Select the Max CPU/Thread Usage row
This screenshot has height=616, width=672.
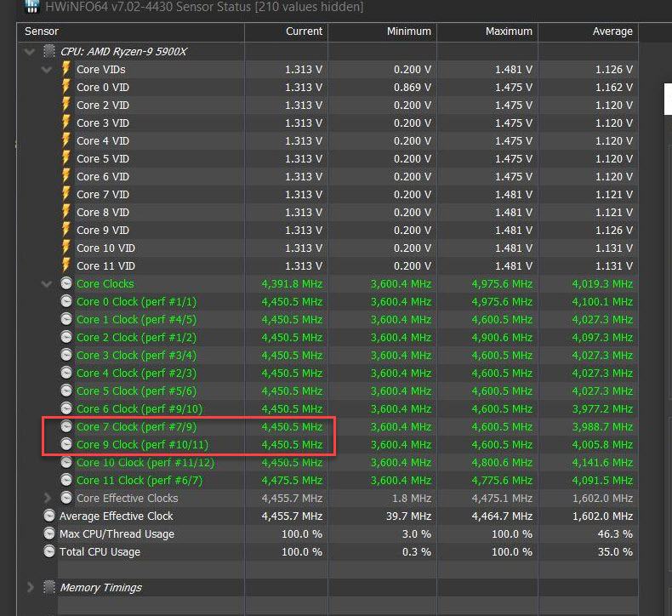[339, 533]
